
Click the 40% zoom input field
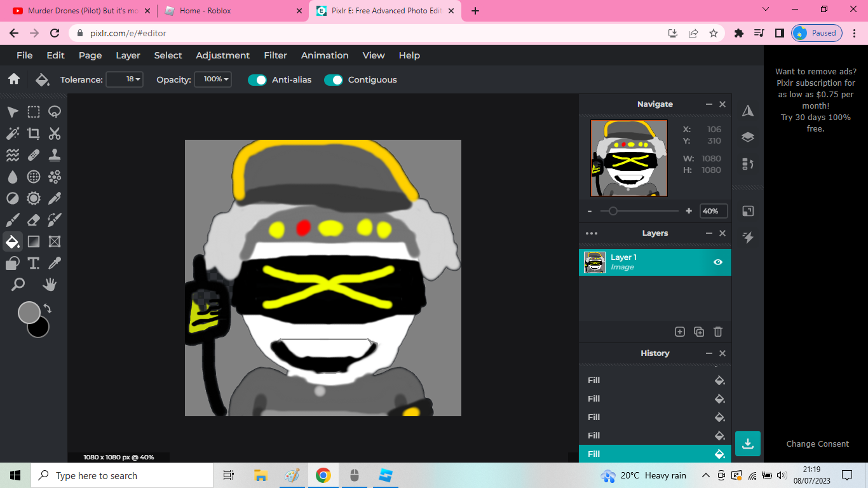point(713,211)
